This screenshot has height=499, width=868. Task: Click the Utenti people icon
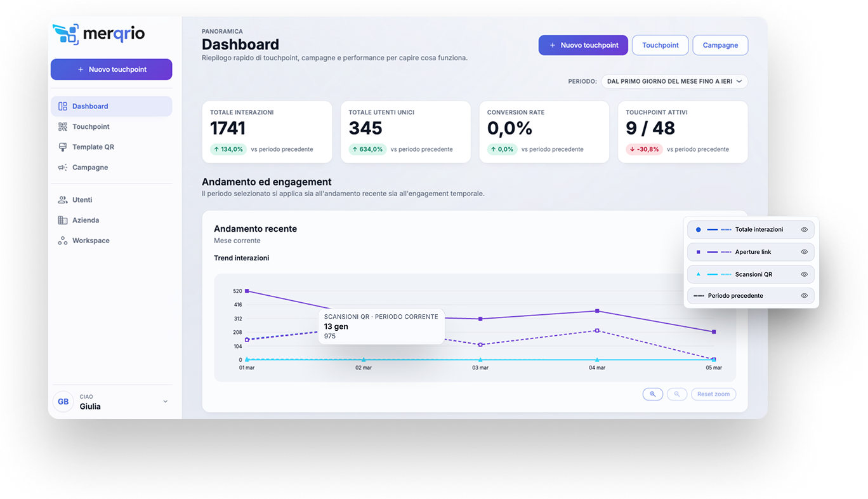tap(62, 200)
